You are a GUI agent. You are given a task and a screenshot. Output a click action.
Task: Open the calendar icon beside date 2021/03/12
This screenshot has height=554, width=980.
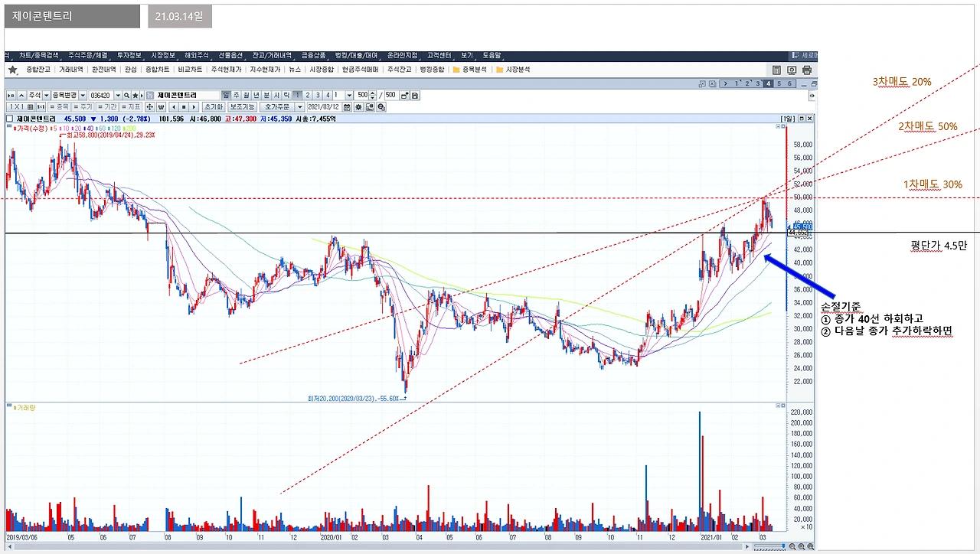point(347,107)
